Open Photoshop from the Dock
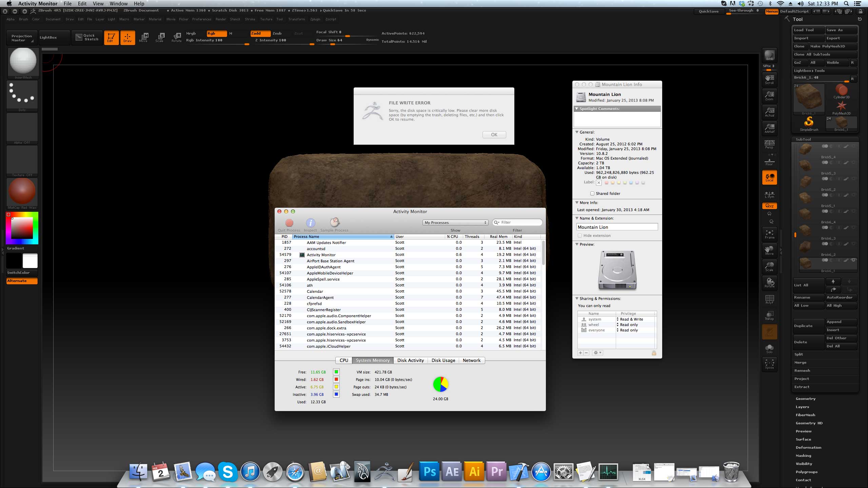The width and height of the screenshot is (868, 488). pyautogui.click(x=430, y=471)
